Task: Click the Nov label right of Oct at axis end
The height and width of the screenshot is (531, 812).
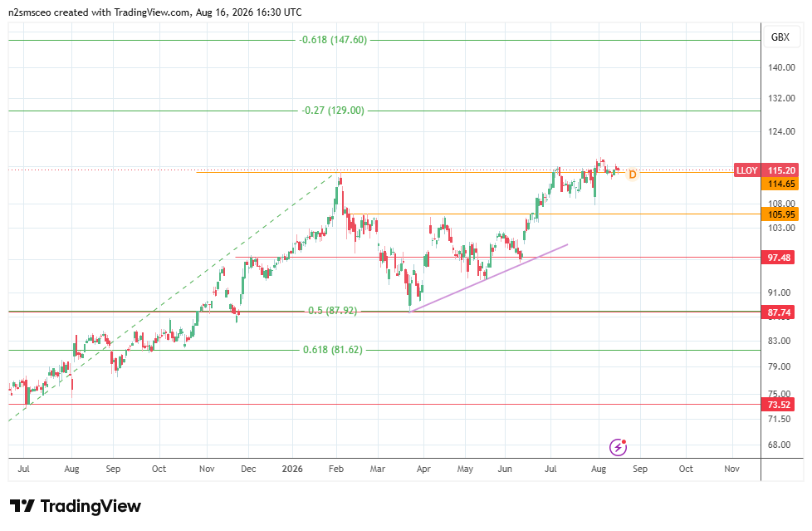Action: (731, 469)
